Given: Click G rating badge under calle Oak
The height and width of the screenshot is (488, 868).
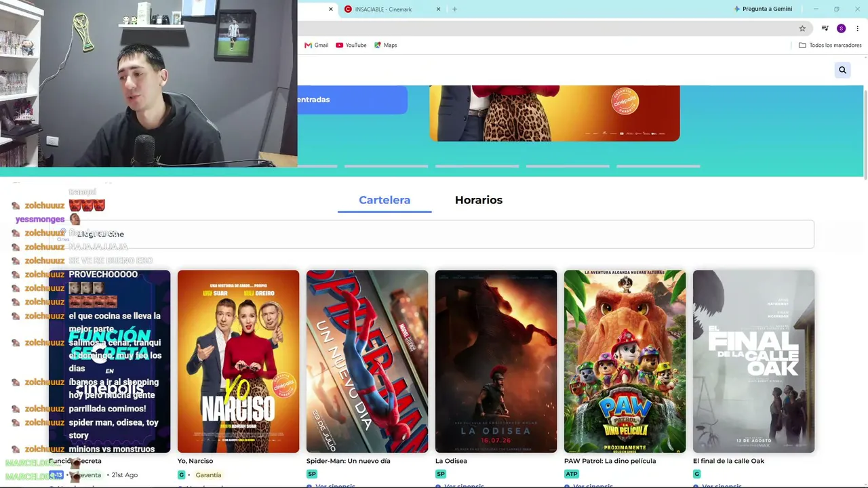Looking at the screenshot, I should 696,474.
